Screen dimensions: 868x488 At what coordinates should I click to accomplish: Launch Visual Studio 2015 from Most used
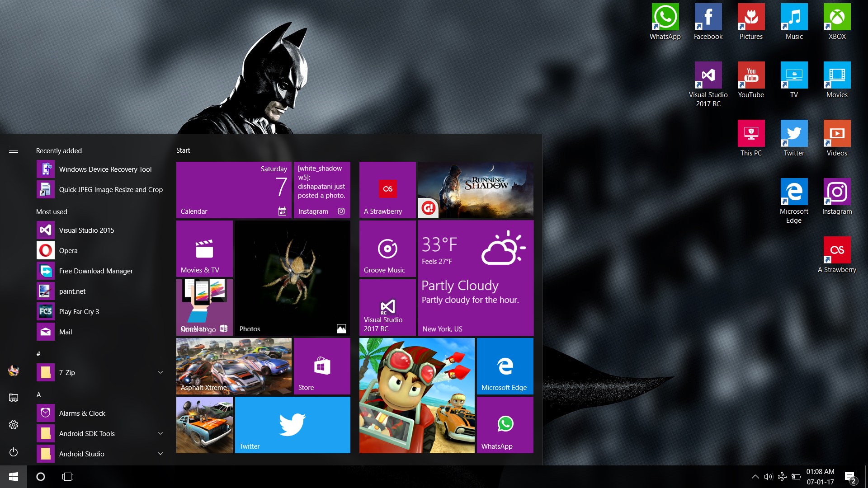click(86, 230)
